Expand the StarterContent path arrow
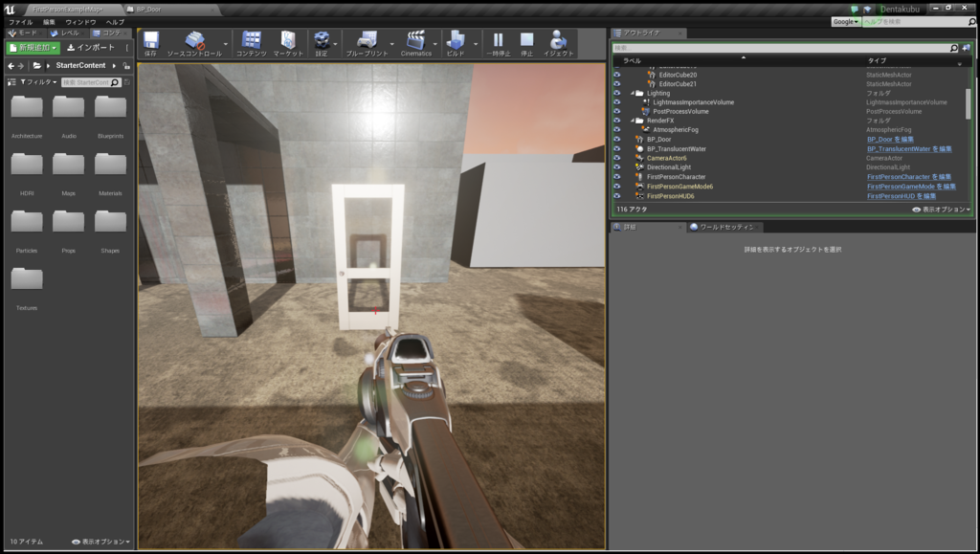Image resolution: width=980 pixels, height=554 pixels. pyautogui.click(x=115, y=66)
